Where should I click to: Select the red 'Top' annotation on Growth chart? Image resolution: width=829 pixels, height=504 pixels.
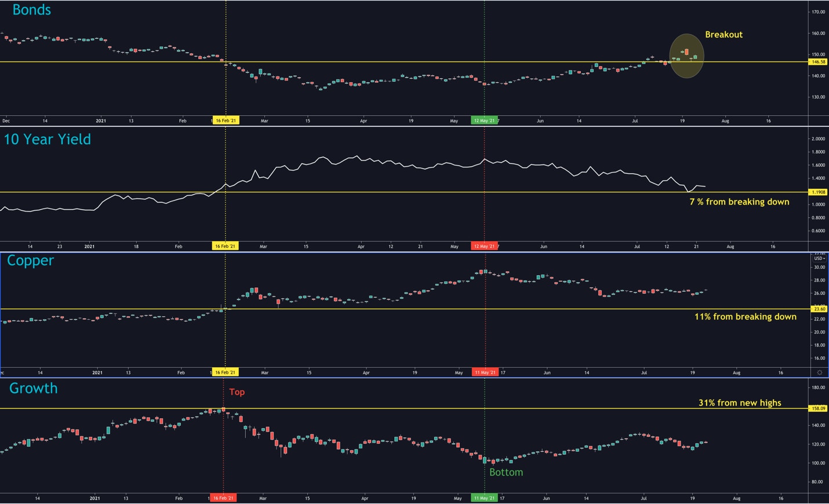pos(237,392)
